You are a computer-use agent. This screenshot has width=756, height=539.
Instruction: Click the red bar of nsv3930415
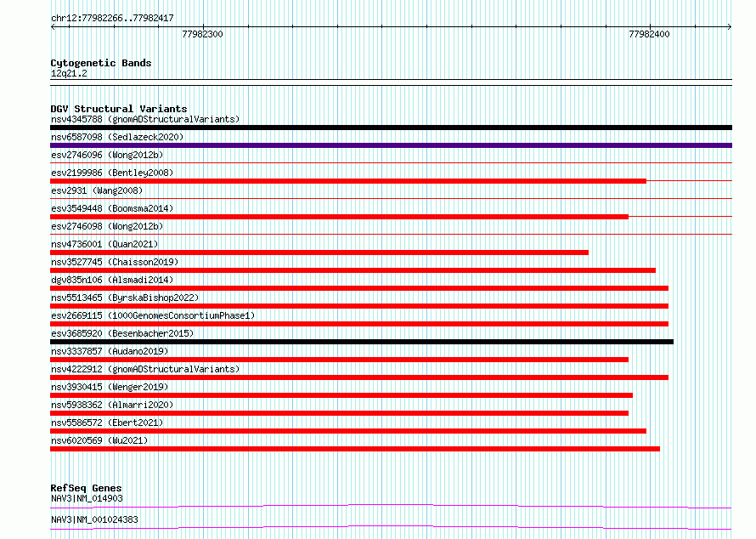tap(341, 395)
